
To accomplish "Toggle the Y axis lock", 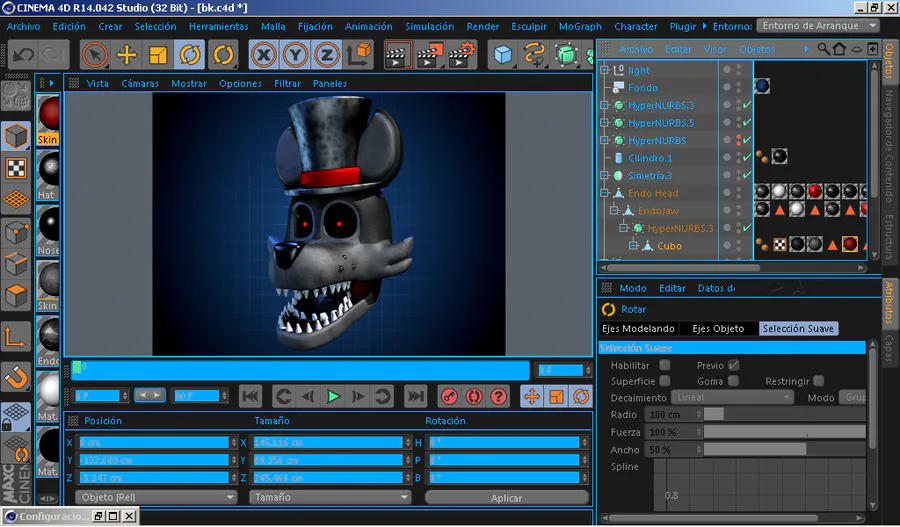I will [x=295, y=55].
